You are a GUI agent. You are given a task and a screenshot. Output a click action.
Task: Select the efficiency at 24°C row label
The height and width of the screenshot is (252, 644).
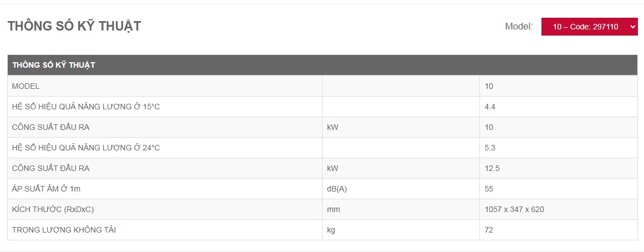[x=86, y=148]
